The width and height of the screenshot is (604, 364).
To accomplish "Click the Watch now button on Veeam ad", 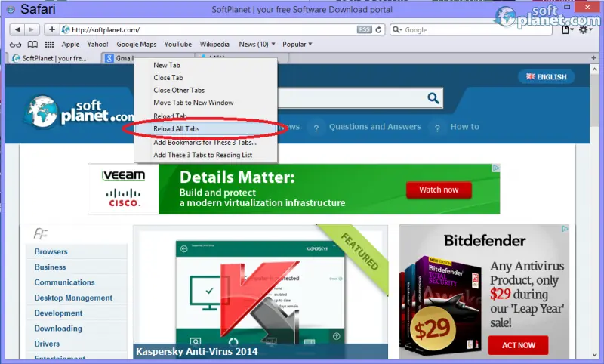I will point(439,190).
